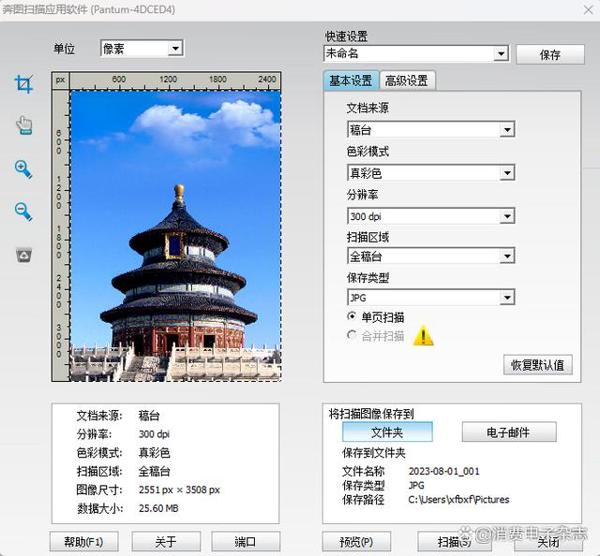Image resolution: width=600 pixels, height=556 pixels.
Task: Click the temple preview image
Action: tap(176, 236)
